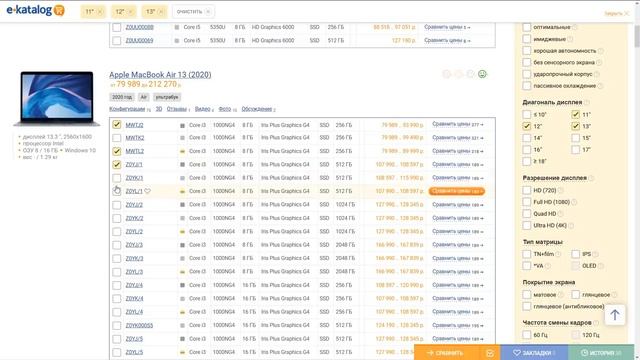
Task: Remove the 12" filter chip
Action: pos(131,12)
